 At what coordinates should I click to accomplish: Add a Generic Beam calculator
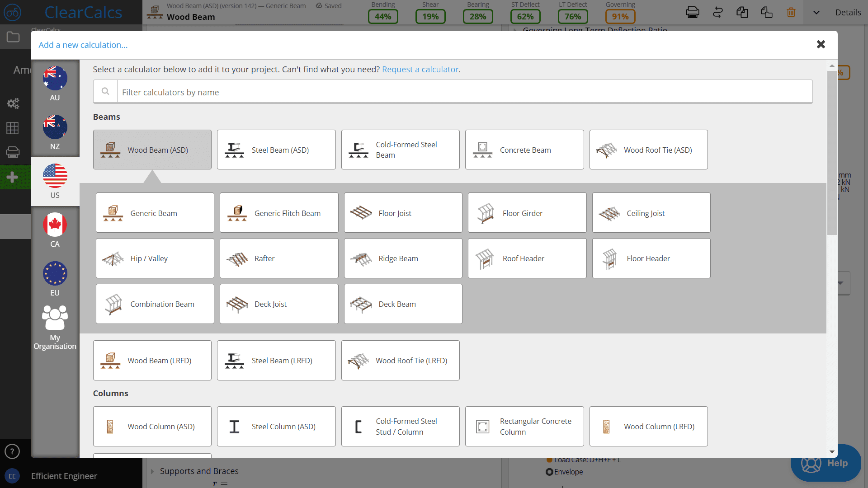click(x=155, y=213)
